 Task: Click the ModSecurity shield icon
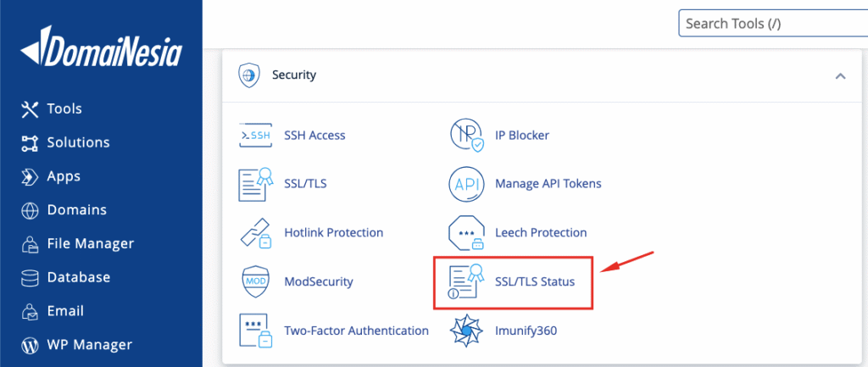point(255,281)
